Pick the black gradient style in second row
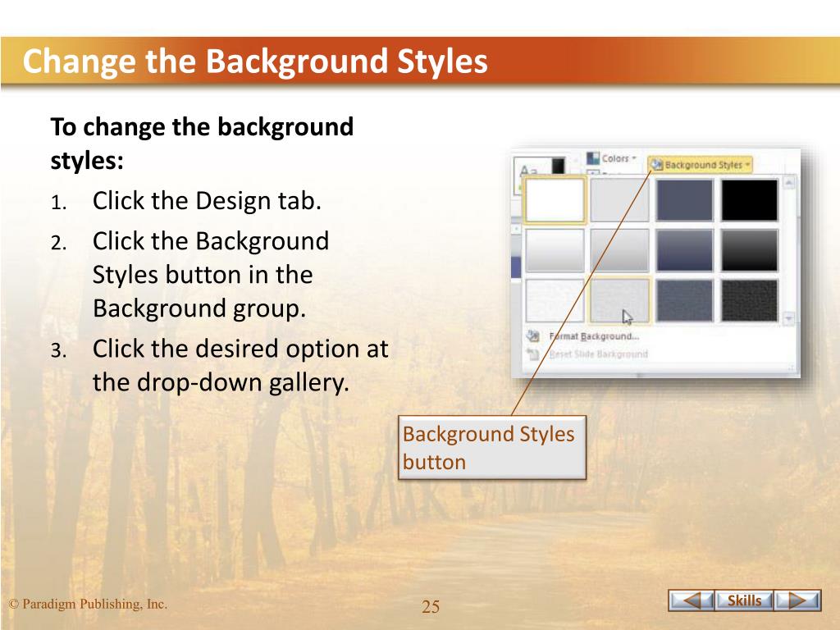 click(749, 250)
